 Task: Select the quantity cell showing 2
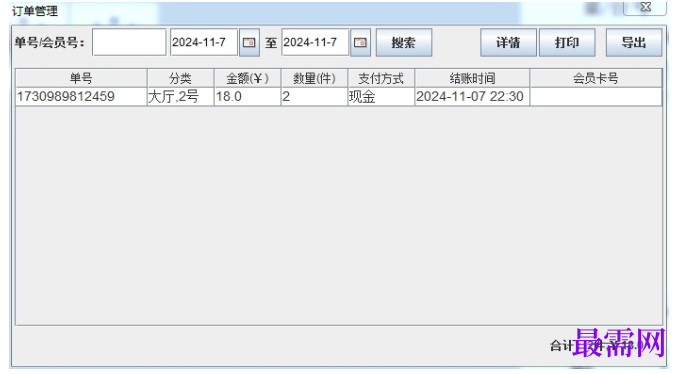coord(314,96)
